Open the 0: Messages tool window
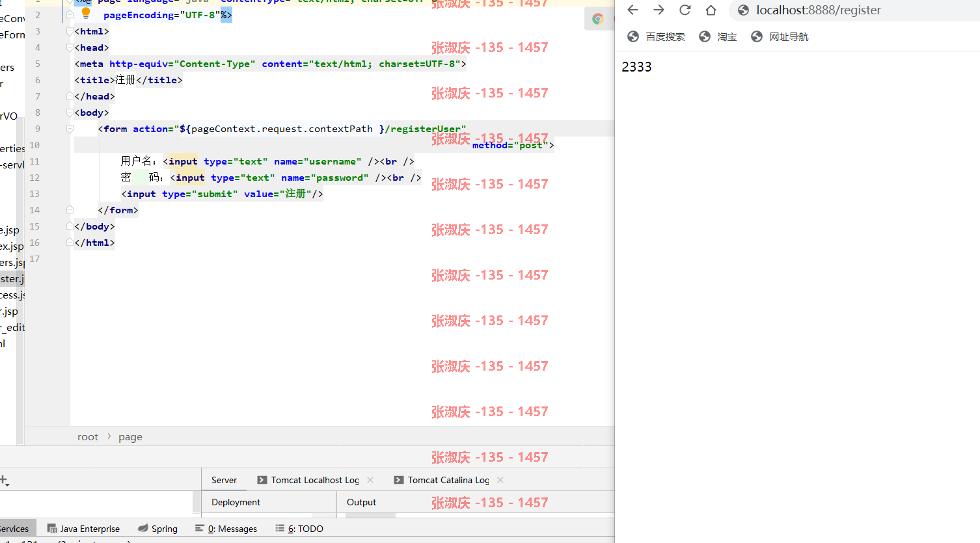Image resolution: width=980 pixels, height=543 pixels. coord(226,529)
